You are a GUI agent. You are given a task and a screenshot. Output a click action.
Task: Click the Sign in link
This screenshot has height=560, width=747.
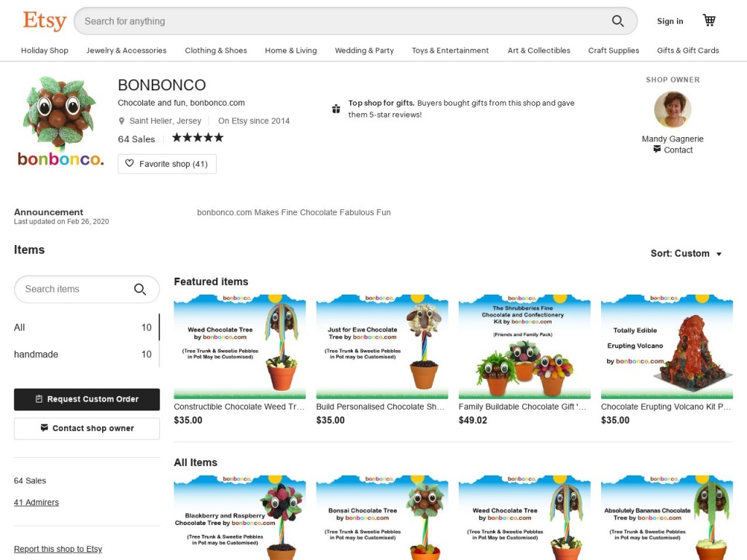click(x=670, y=21)
